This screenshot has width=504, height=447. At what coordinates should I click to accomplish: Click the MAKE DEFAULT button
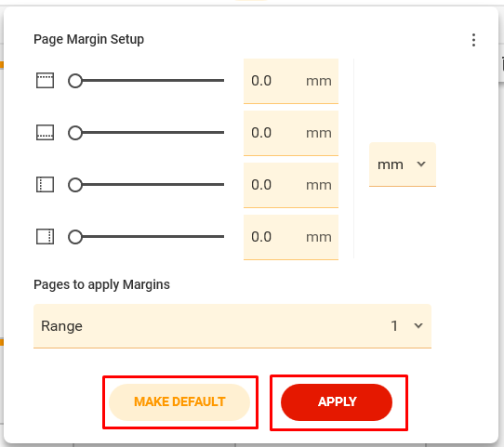pyautogui.click(x=179, y=402)
